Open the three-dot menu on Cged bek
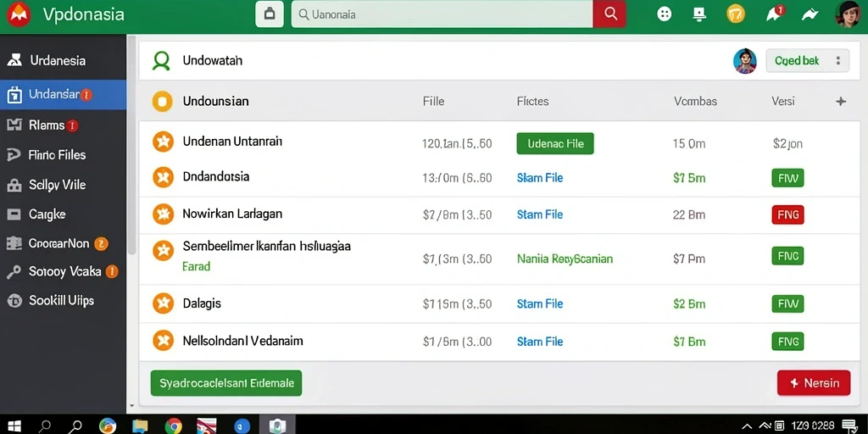Image resolution: width=868 pixels, height=434 pixels. 838,61
